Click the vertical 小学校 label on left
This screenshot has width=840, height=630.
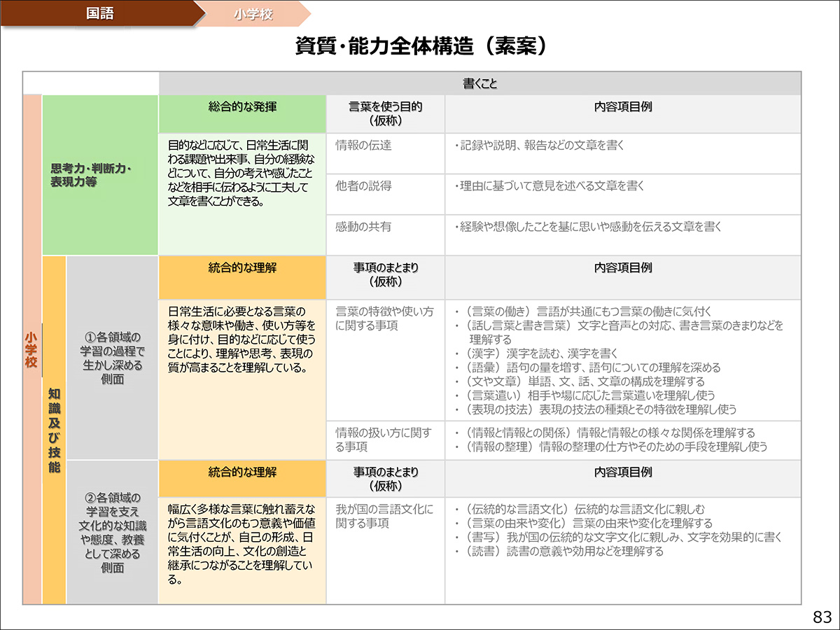click(31, 349)
